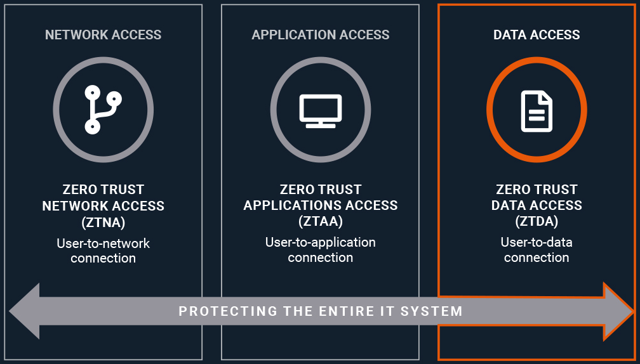Open the Zero Trust Data Access title
Image resolution: width=640 pixels, height=364 pixels.
coord(537,198)
